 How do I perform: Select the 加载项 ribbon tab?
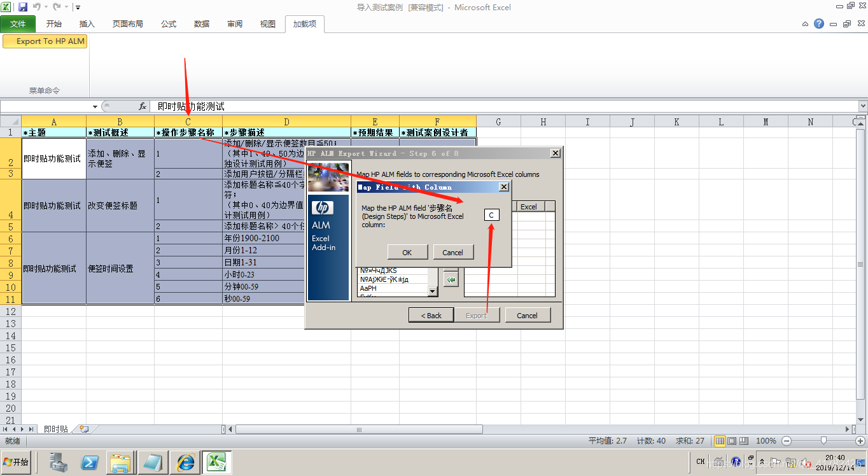pos(305,24)
